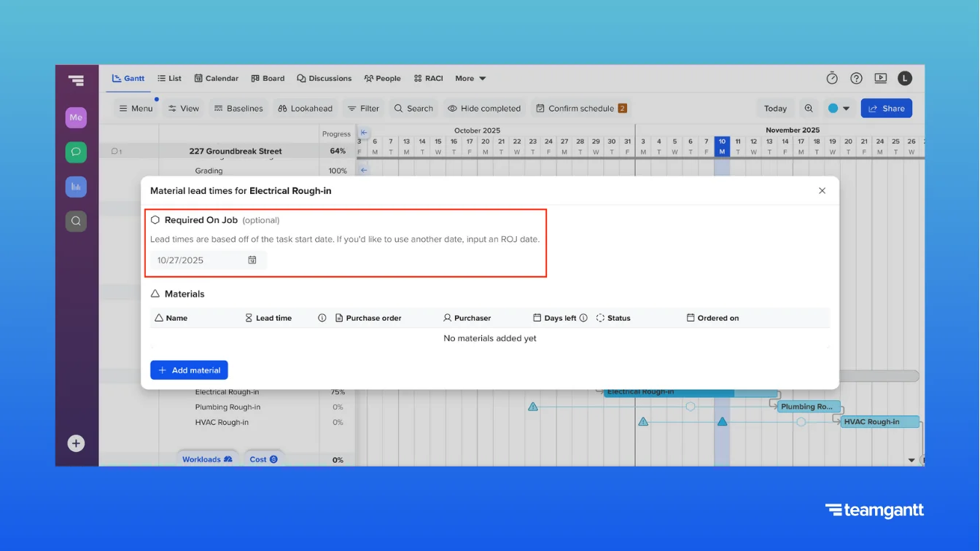
Task: Open the Cost panel
Action: (263, 459)
